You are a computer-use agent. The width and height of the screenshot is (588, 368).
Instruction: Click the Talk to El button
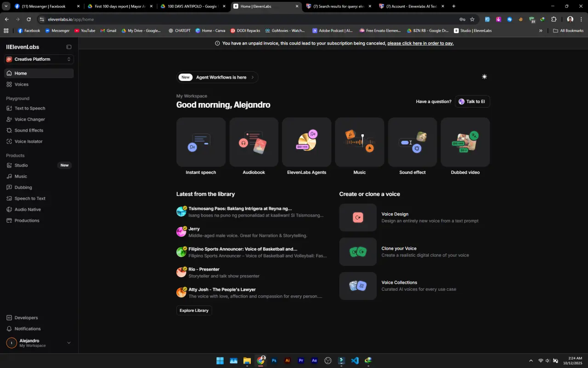(x=472, y=102)
